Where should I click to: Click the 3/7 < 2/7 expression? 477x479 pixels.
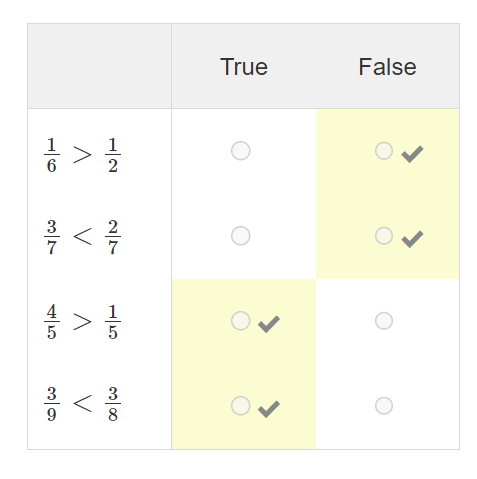82,237
